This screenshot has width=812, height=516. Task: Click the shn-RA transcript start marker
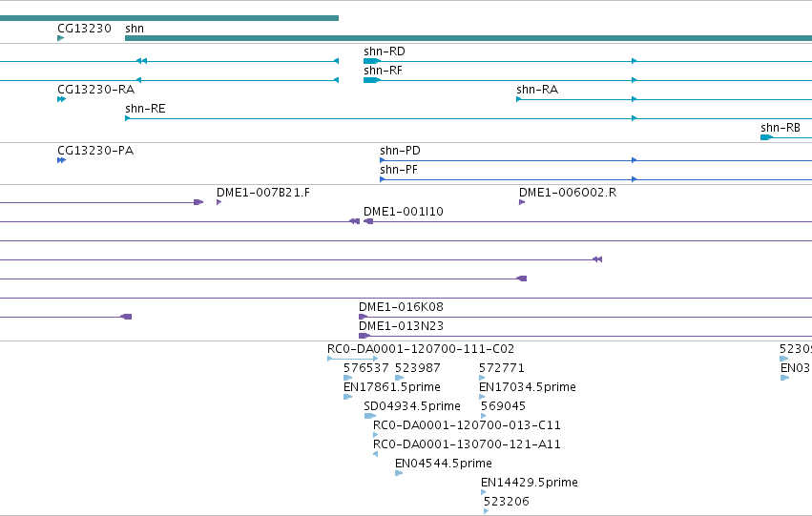point(519,99)
